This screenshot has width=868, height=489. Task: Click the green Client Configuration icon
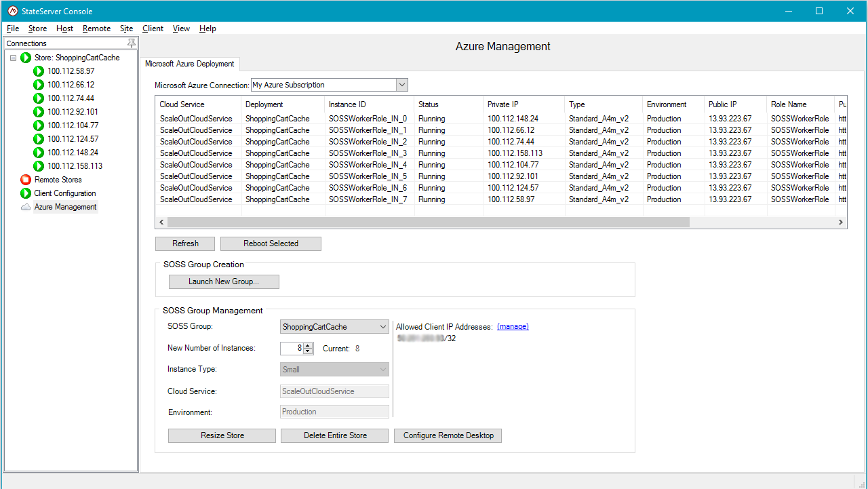click(26, 193)
